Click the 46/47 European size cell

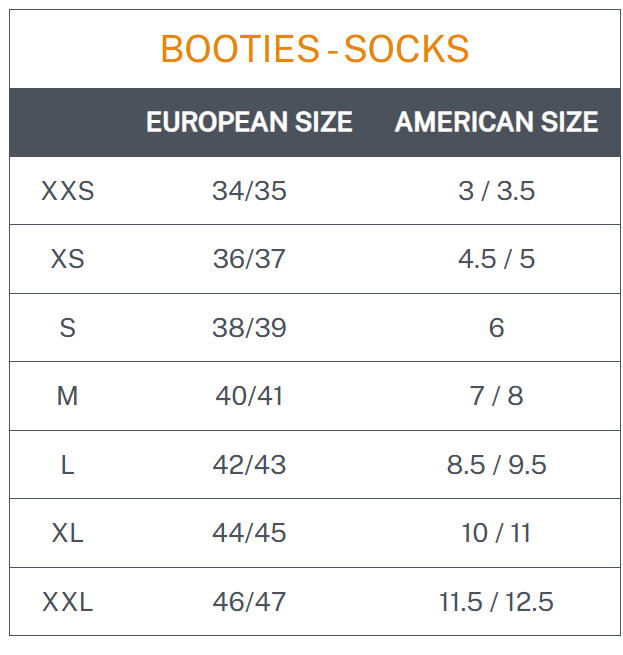249,602
